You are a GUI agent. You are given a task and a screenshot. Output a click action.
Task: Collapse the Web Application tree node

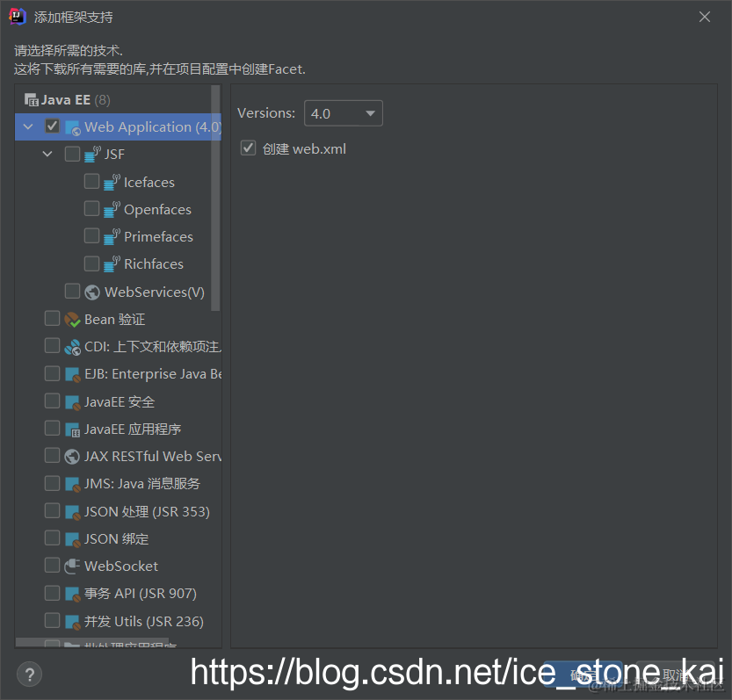coord(28,126)
